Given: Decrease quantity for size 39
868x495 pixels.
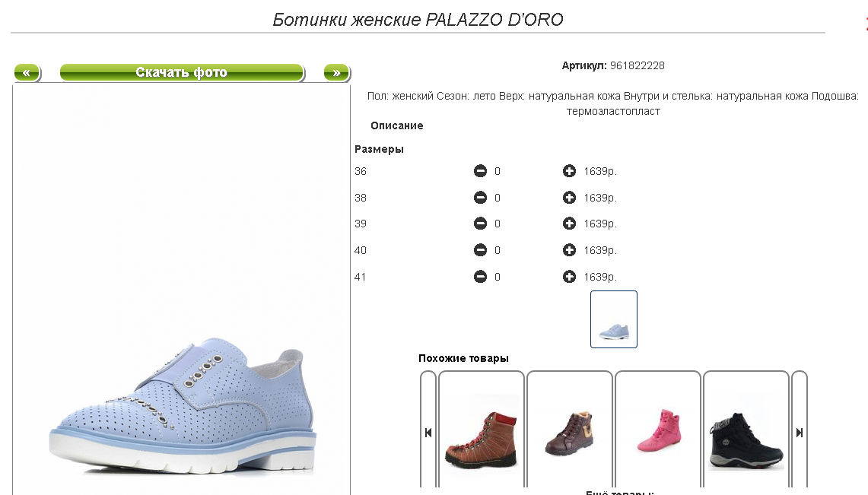Looking at the screenshot, I should [480, 224].
